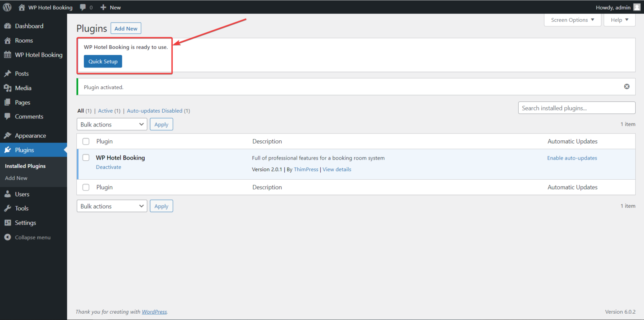The width and height of the screenshot is (644, 320).
Task: Click the search installed plugins field
Action: [x=576, y=108]
